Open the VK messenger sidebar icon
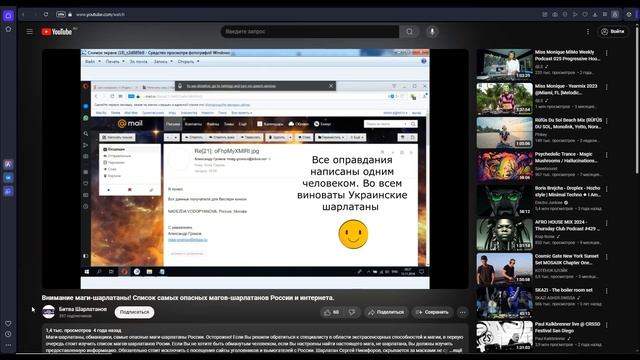The height and width of the screenshot is (360, 640). (x=8, y=178)
